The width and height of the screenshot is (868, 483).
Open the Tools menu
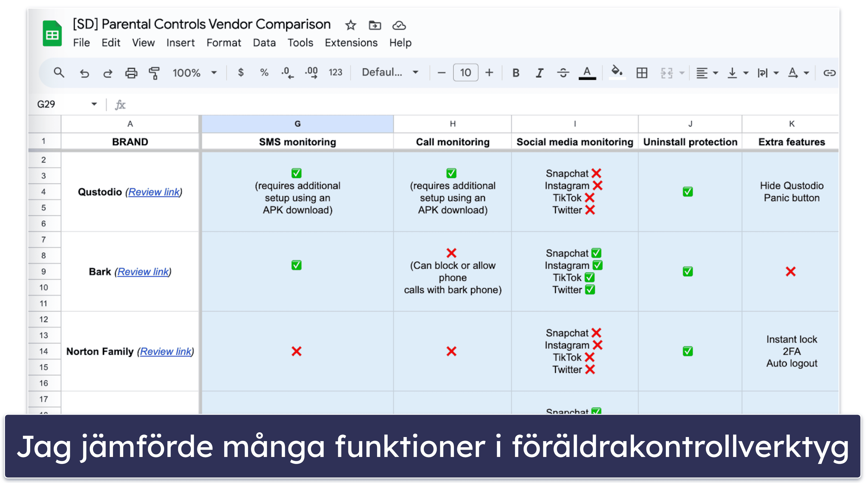[300, 43]
